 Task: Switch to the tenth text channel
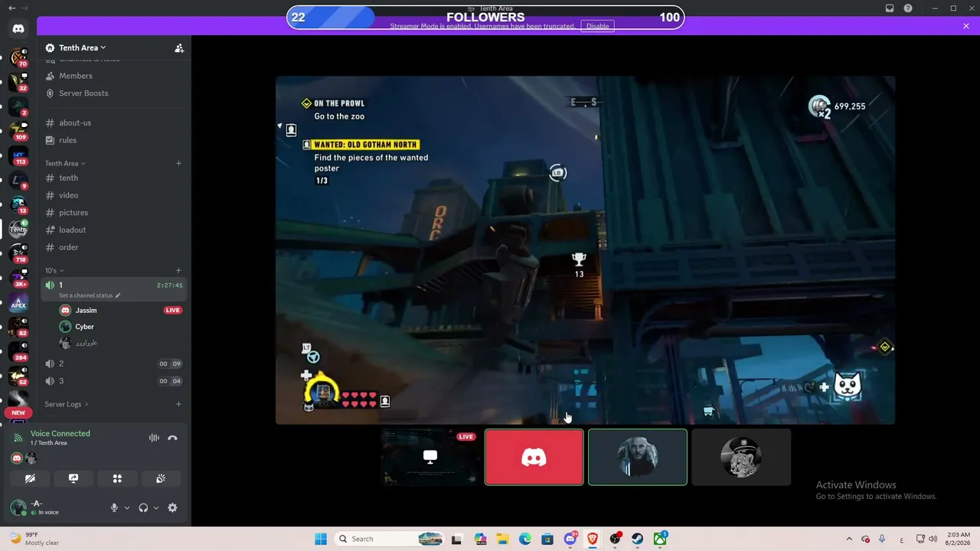[114, 178]
